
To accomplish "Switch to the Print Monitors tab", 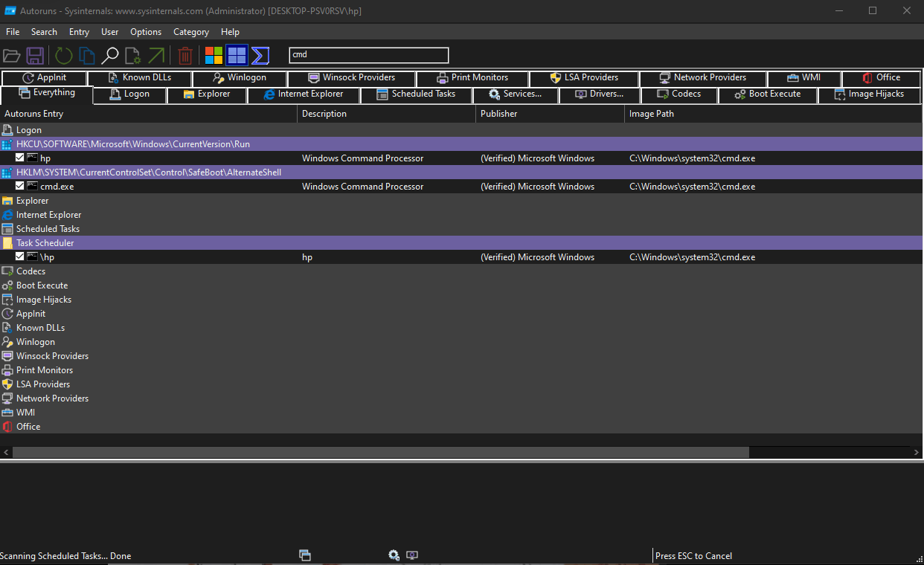I will (x=472, y=77).
